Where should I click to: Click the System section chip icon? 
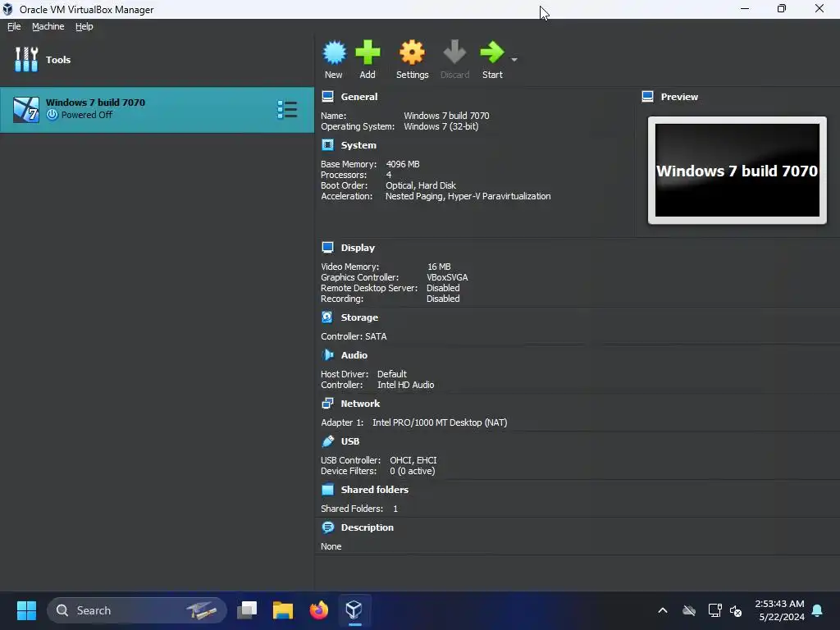(x=327, y=145)
